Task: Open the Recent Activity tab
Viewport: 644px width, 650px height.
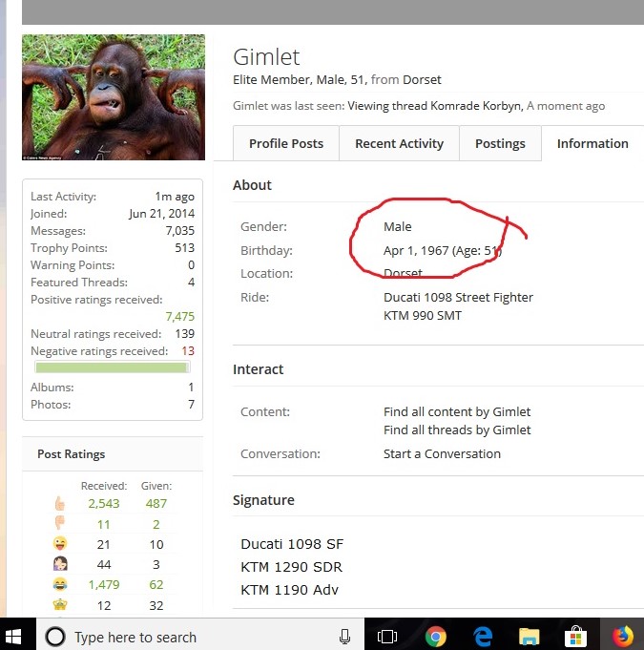Action: coord(399,143)
